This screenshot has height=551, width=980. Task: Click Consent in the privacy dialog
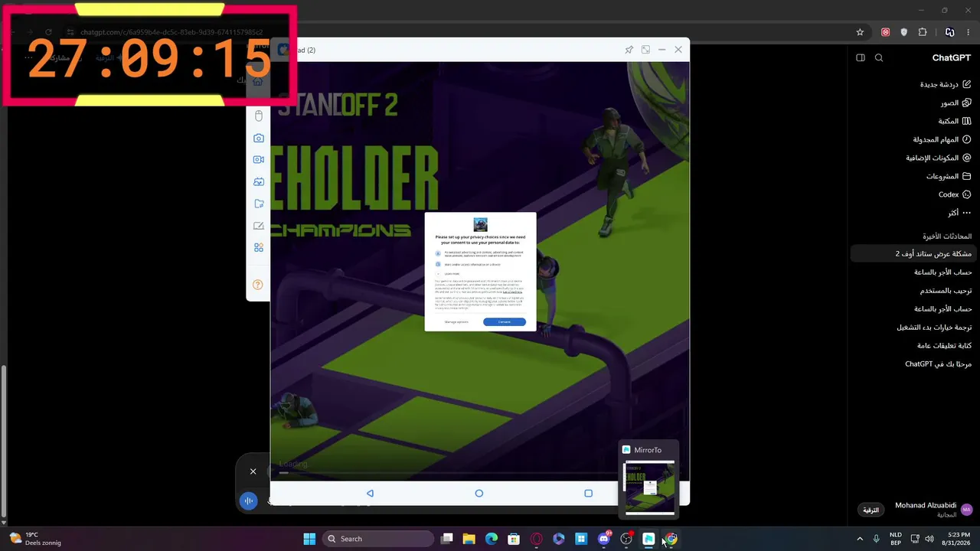(x=505, y=322)
